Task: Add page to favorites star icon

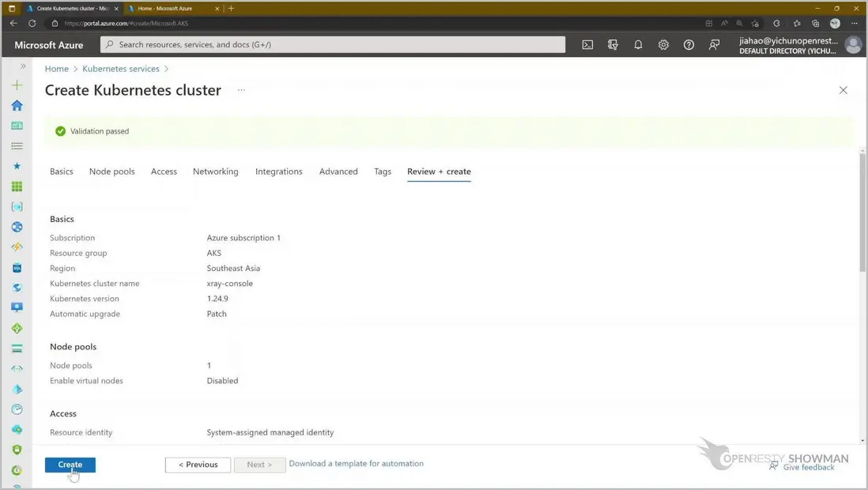Action: click(755, 23)
